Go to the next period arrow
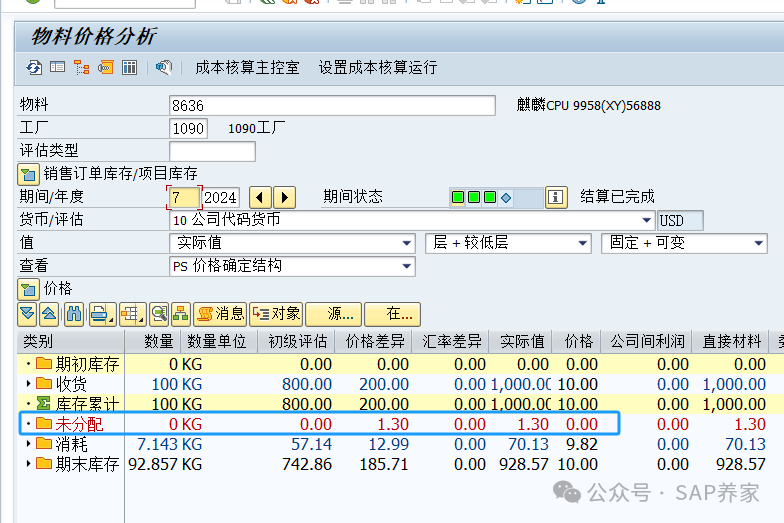Image resolution: width=784 pixels, height=523 pixels. point(284,198)
